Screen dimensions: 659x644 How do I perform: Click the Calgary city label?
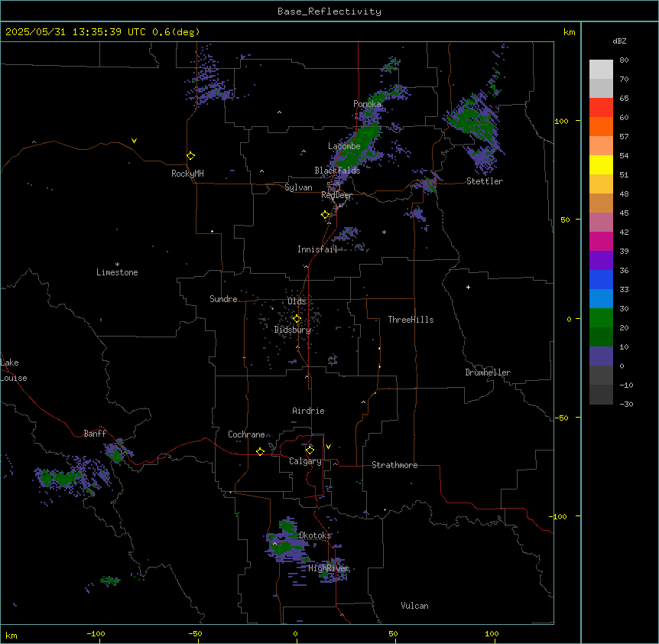pyautogui.click(x=305, y=461)
